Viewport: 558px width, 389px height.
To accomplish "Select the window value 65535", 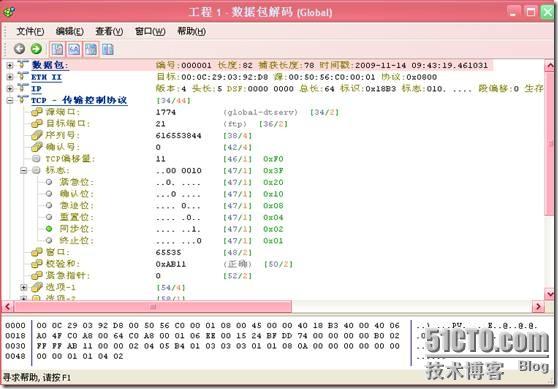I will [x=168, y=252].
